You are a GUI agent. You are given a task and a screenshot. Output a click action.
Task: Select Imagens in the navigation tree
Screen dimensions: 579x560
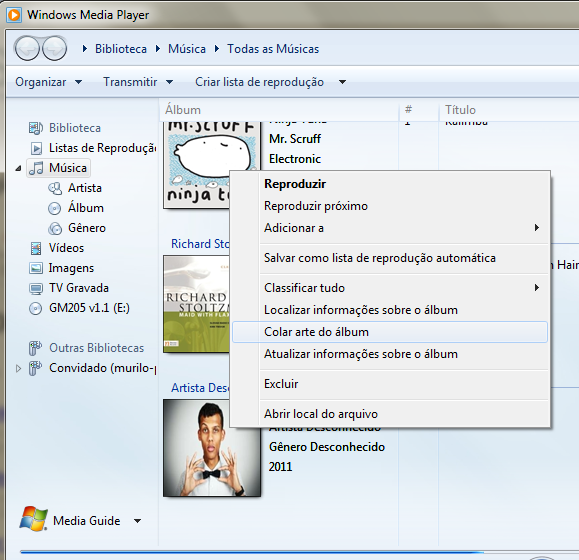pyautogui.click(x=71, y=268)
